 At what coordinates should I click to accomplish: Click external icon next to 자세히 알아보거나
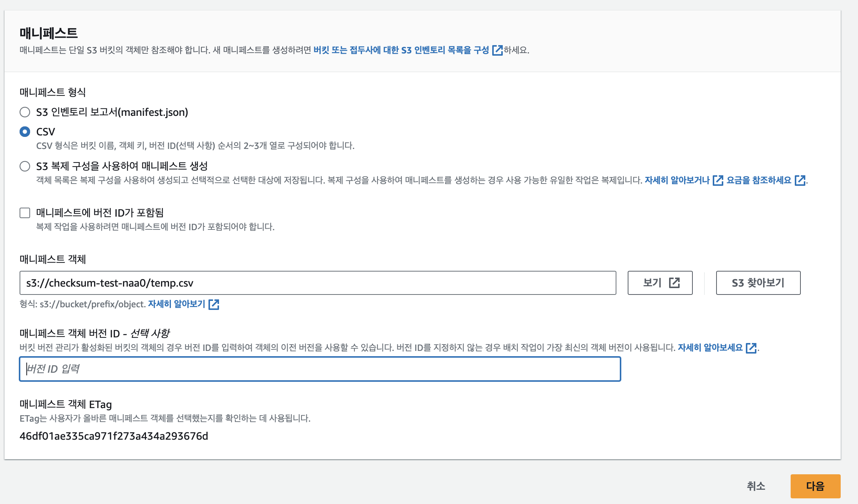coord(718,181)
